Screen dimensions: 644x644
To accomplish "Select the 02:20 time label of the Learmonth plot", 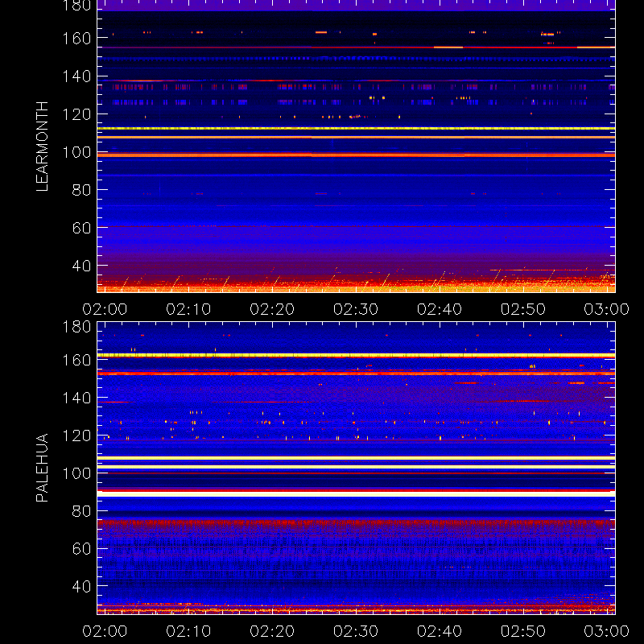I will pyautogui.click(x=272, y=309).
